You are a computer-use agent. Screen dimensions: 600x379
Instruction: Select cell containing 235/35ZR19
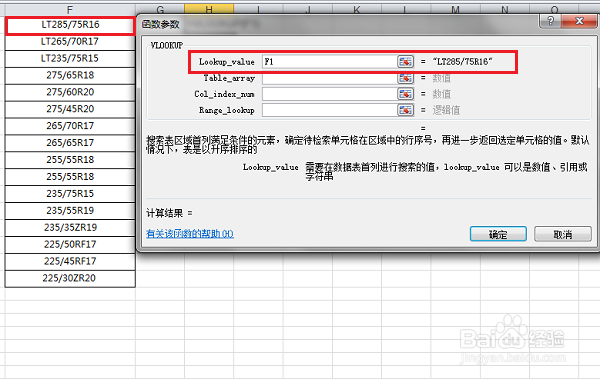[x=70, y=227]
